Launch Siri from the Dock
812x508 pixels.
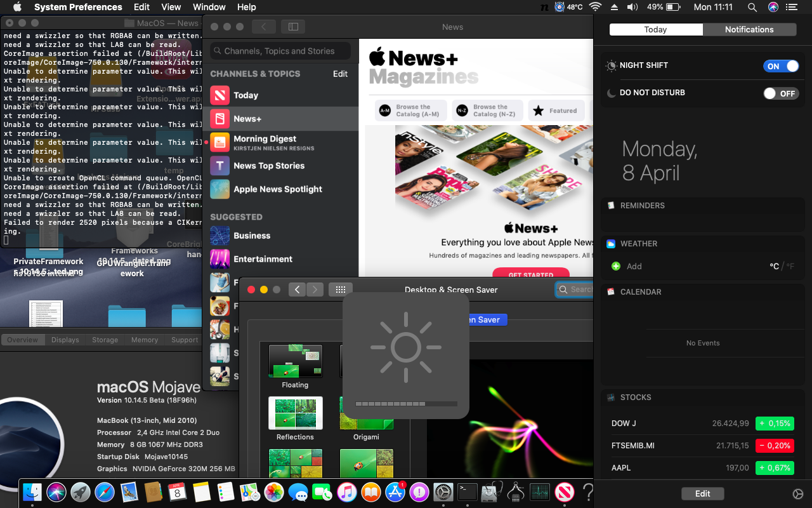56,492
